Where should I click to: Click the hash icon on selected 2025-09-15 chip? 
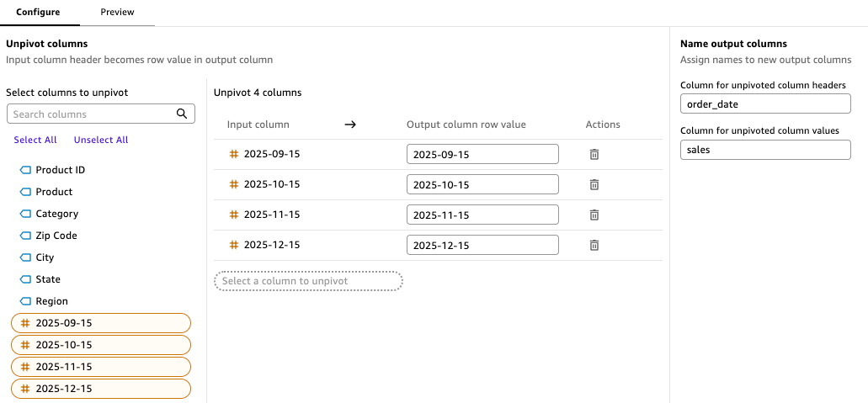[25, 323]
